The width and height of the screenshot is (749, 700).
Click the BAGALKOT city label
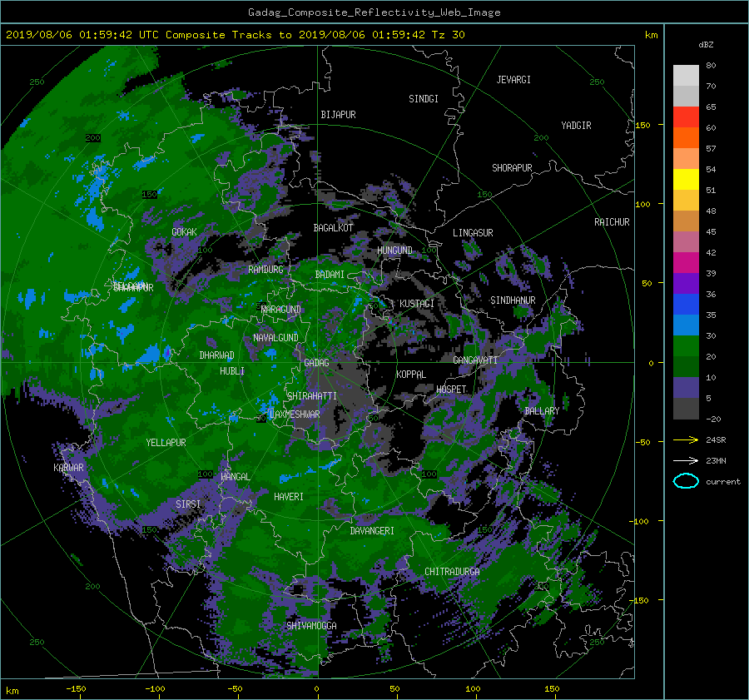(333, 228)
